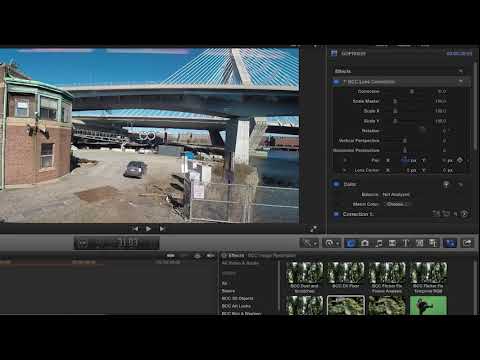Toggle snapping in the timeline
This screenshot has height=360, width=480.
tap(211, 256)
